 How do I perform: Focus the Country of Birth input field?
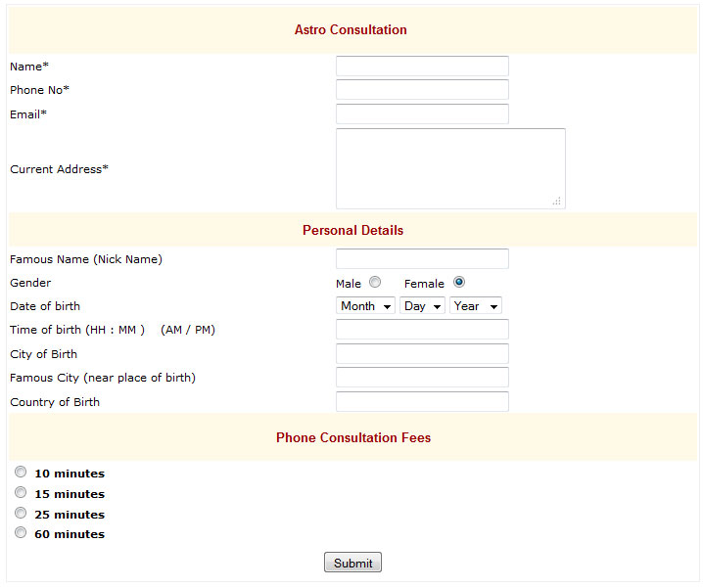422,401
